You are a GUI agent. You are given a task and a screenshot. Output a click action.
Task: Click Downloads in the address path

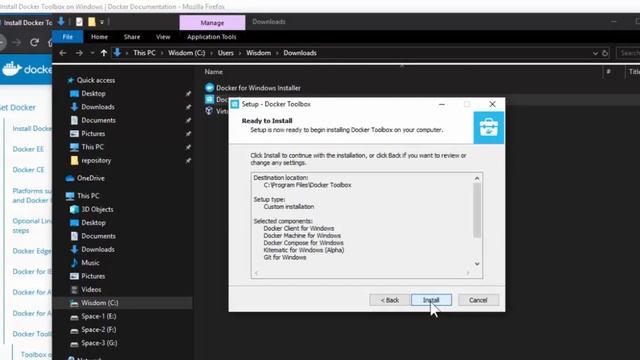[x=300, y=53]
